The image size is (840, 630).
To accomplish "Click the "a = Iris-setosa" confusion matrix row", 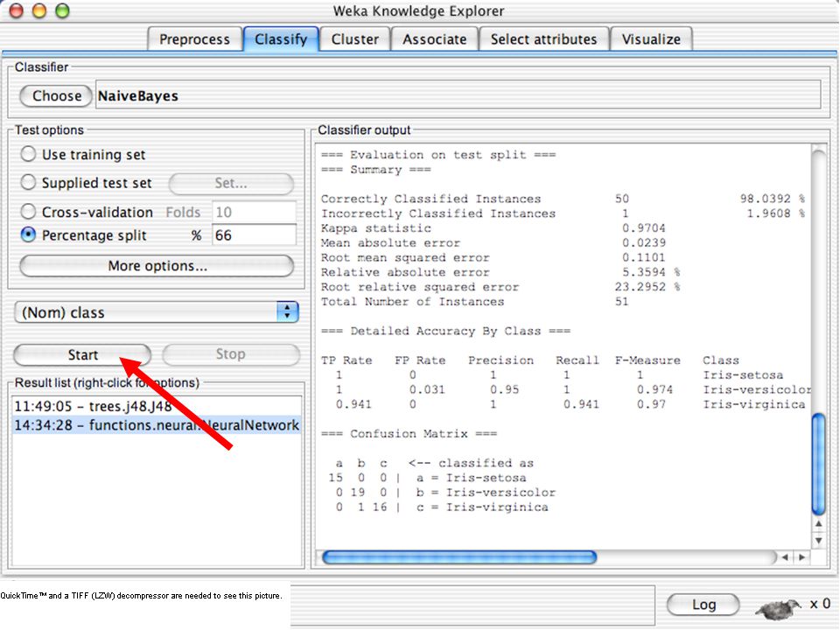I will coord(428,478).
